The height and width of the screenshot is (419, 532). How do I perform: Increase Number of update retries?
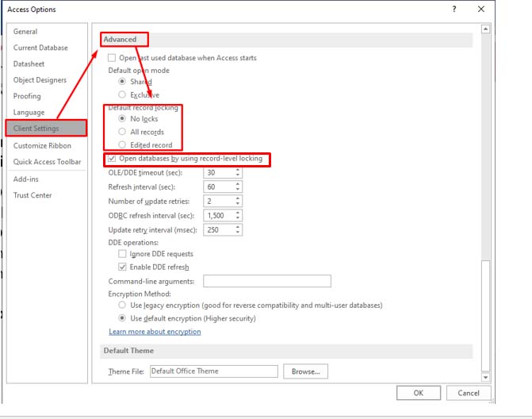[x=238, y=198]
